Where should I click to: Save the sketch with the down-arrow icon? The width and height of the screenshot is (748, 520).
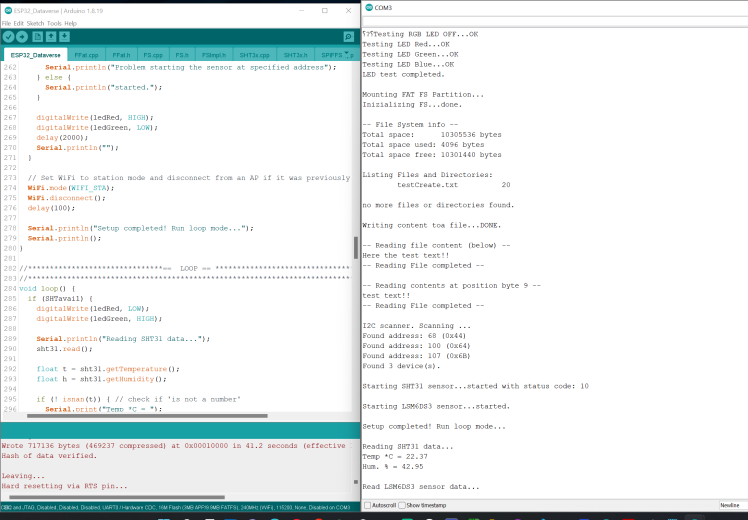click(65, 37)
